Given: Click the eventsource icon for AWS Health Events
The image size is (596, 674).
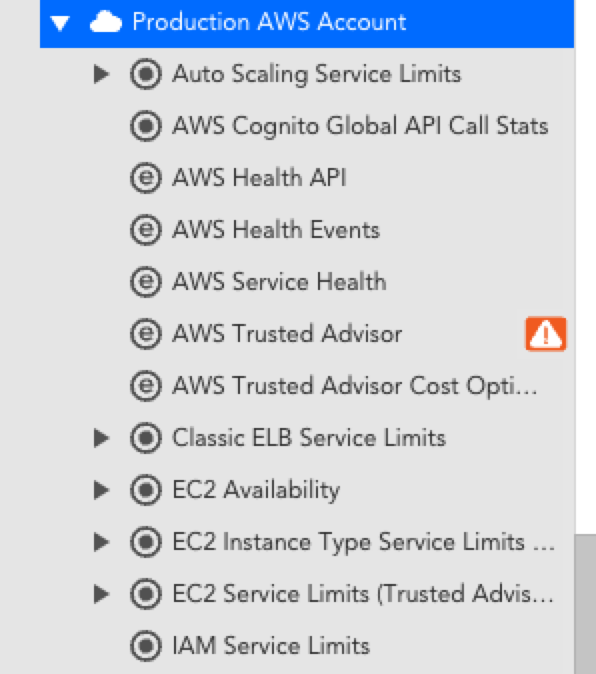Looking at the screenshot, I should (x=146, y=230).
